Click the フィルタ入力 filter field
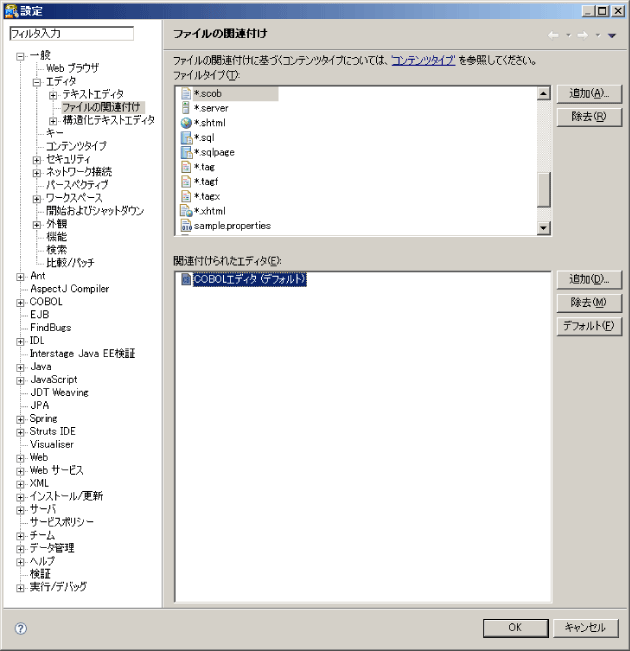Screen dimensions: 630x651 click(x=71, y=34)
